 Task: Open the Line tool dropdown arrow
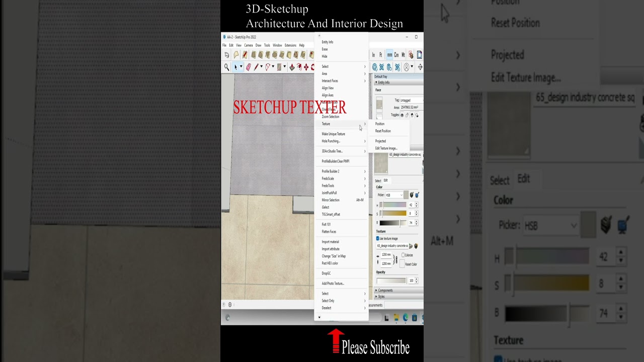pyautogui.click(x=261, y=66)
